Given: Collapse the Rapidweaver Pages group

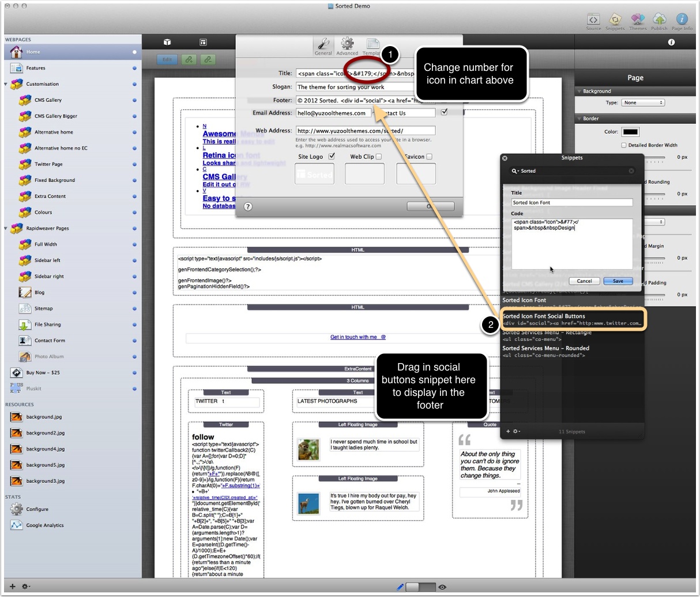Looking at the screenshot, I should (6, 228).
